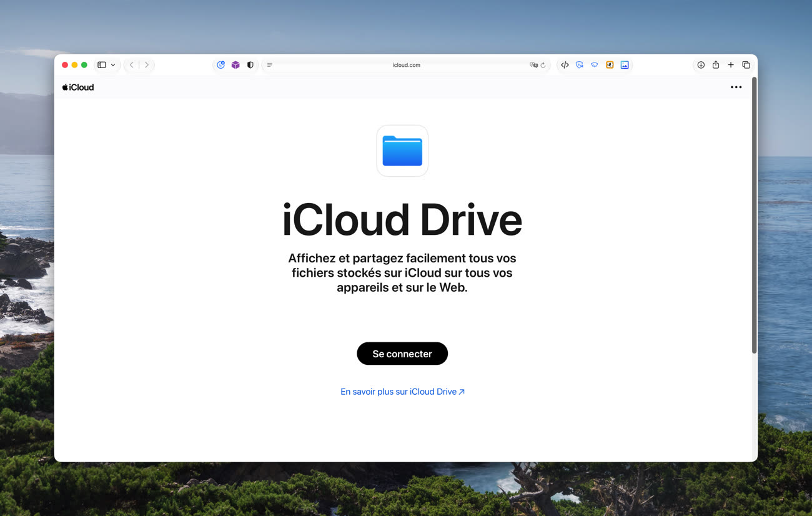Screen dimensions: 812x516
Task: Open the purple cube extension
Action: 235,65
